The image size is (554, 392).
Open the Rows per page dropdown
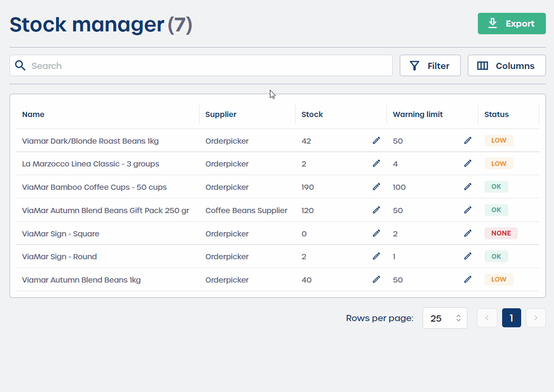445,318
